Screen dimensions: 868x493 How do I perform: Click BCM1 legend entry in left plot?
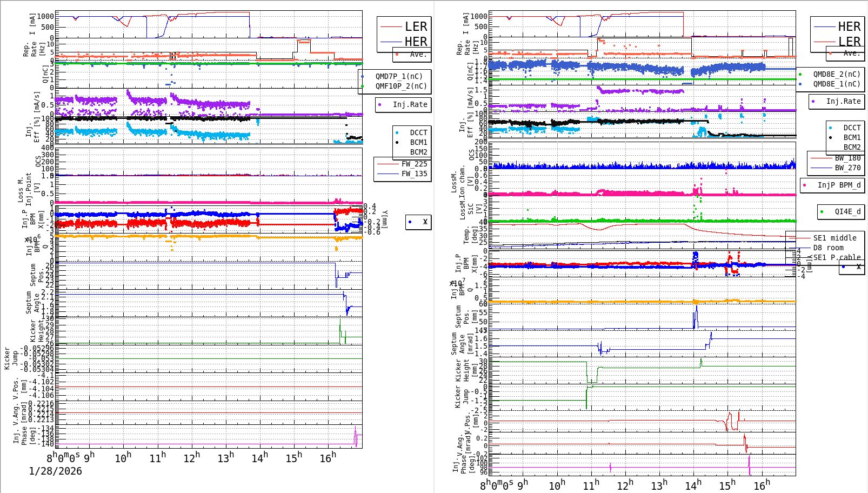[418, 142]
